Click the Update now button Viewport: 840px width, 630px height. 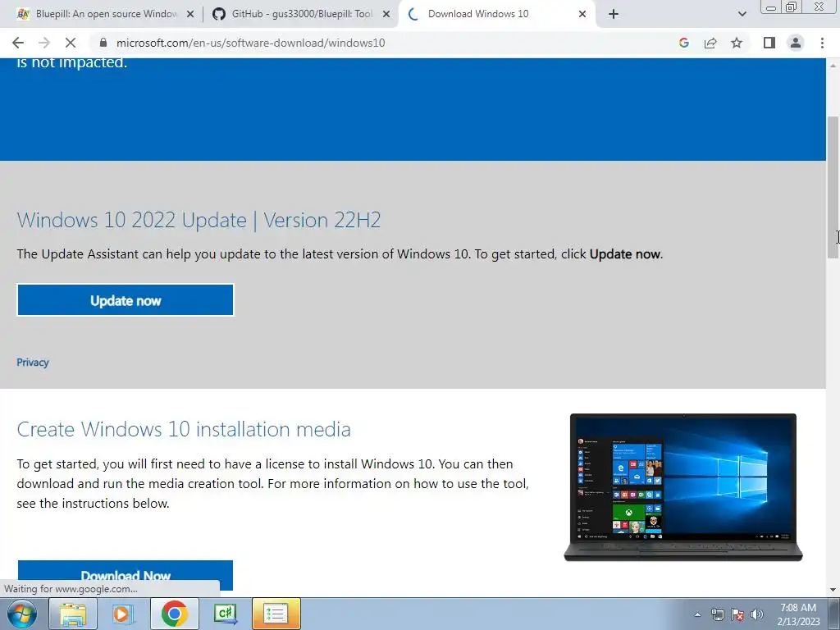click(126, 300)
